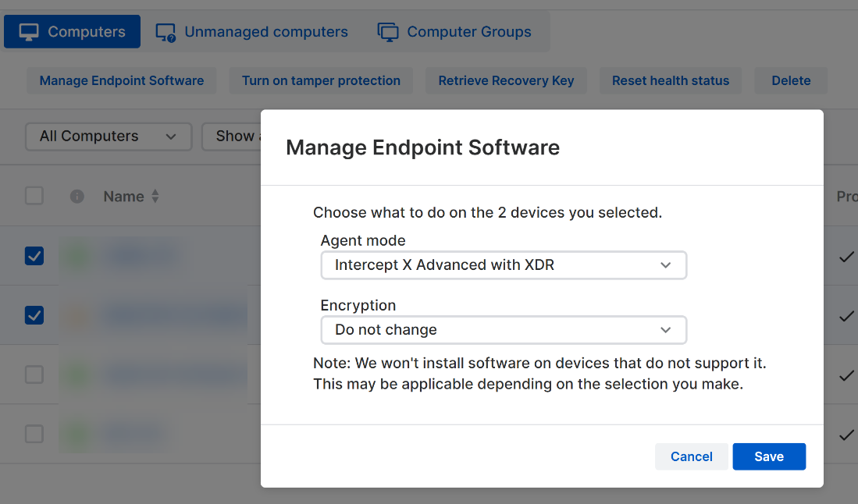
Task: Click the info icon in table header
Action: coord(77,197)
